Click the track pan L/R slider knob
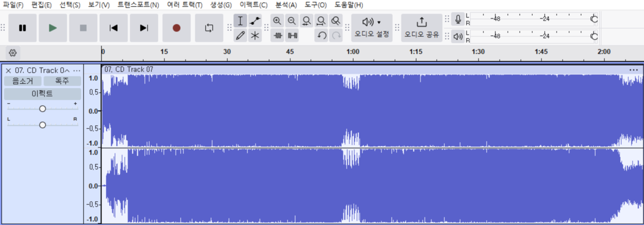Viewport: 644px width, 225px height. (x=42, y=125)
